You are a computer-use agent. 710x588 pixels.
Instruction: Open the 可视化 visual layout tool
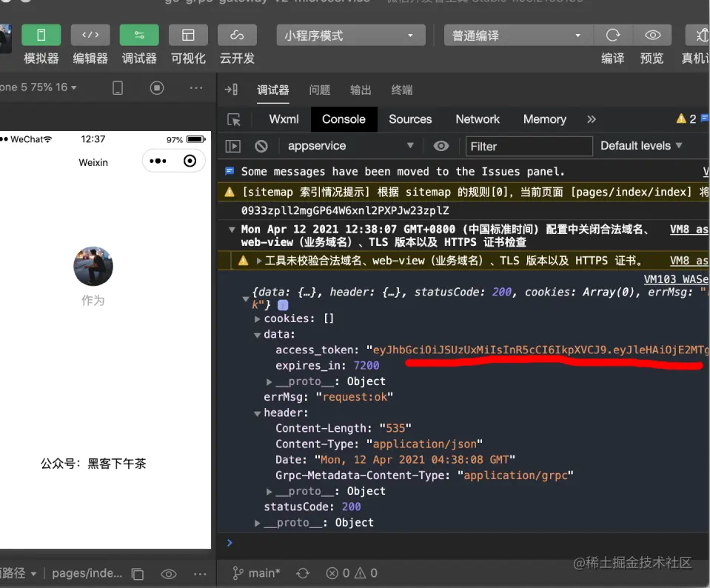[x=188, y=35]
